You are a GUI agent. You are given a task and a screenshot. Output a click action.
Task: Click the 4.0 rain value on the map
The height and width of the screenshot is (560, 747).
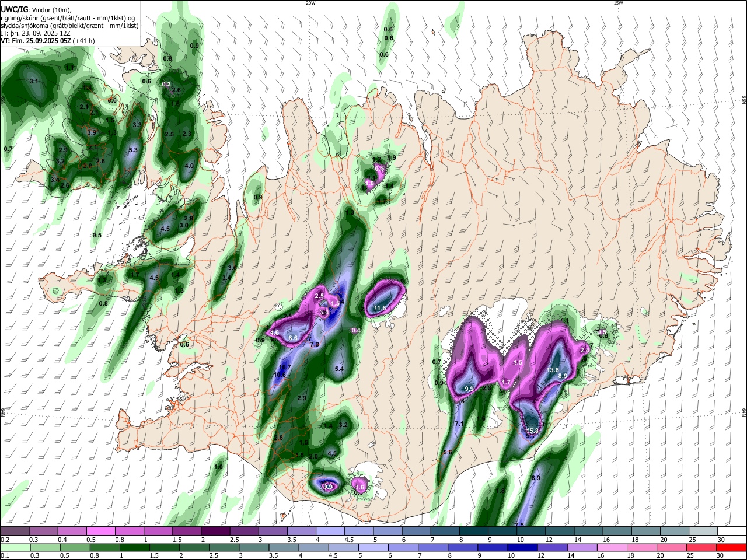pyautogui.click(x=189, y=166)
